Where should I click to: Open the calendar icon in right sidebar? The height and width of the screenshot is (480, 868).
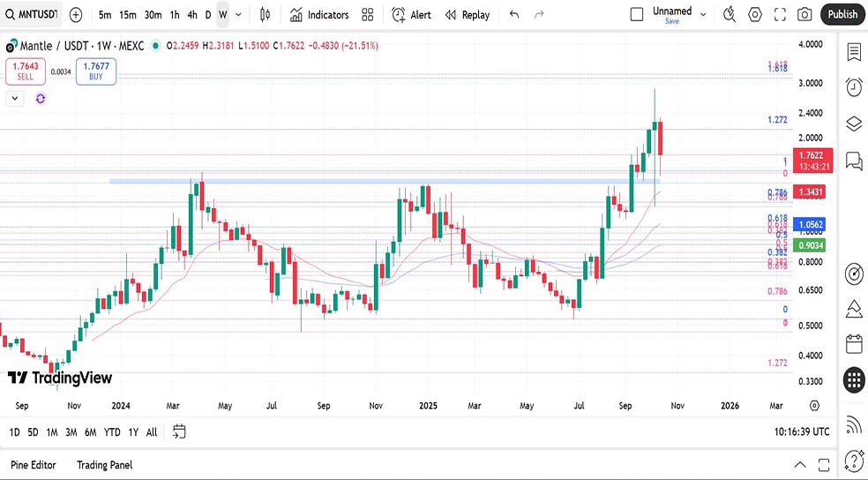[x=853, y=344]
